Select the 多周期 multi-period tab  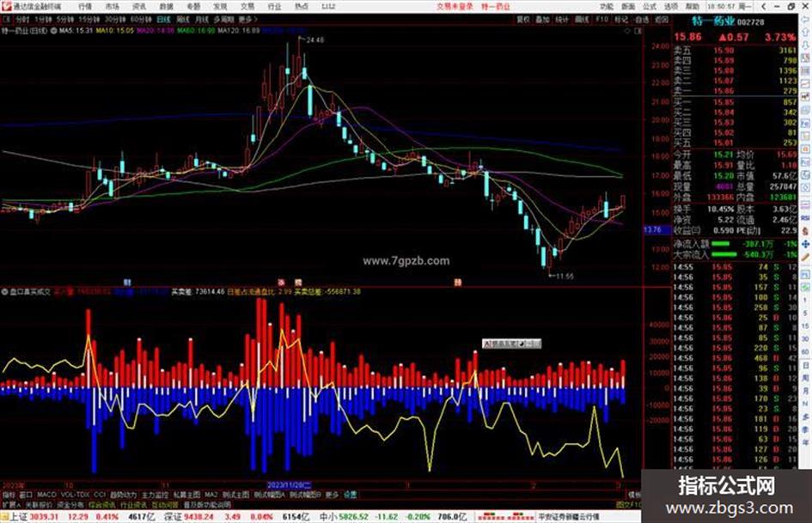pos(223,19)
